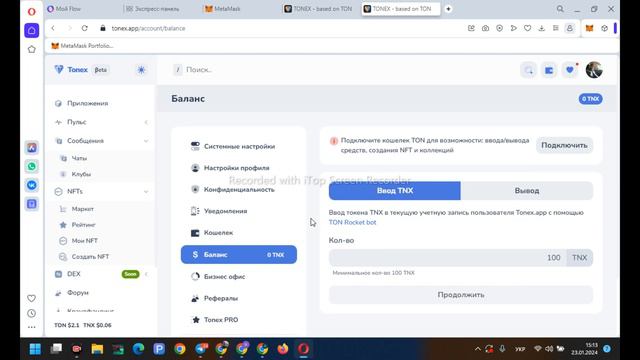
Task: Open VK messenger in Opera sidebar
Action: [31, 185]
